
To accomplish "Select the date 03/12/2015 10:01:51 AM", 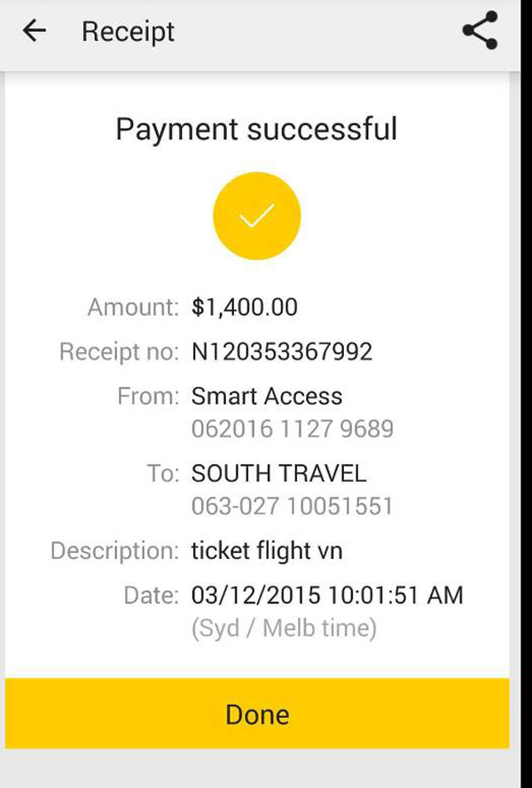I will tap(327, 595).
